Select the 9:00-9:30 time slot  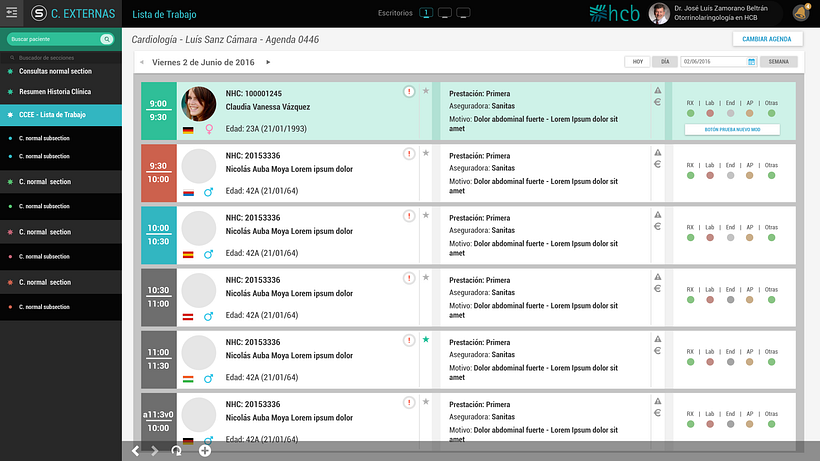[158, 111]
